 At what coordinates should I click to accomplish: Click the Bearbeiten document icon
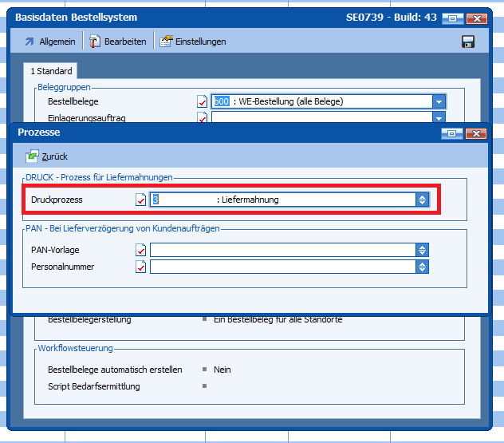(95, 42)
